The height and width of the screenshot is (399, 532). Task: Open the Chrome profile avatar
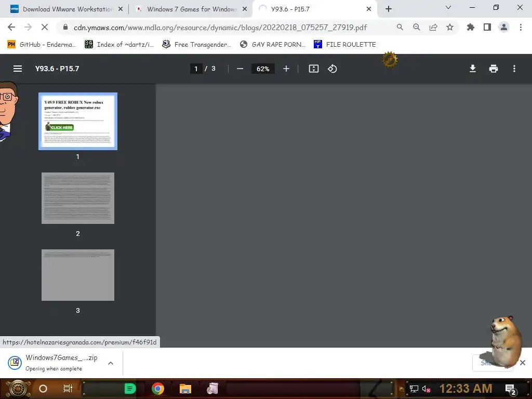pos(504,27)
